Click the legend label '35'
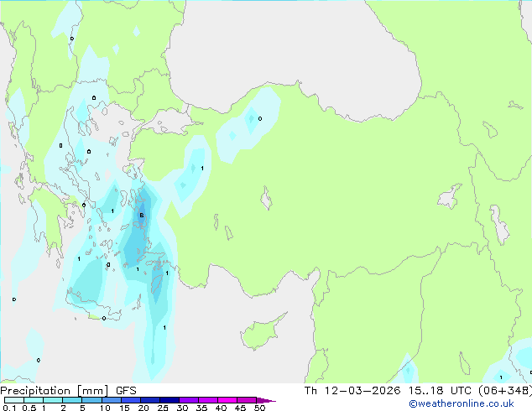The height and width of the screenshot is (411, 532). point(201,408)
